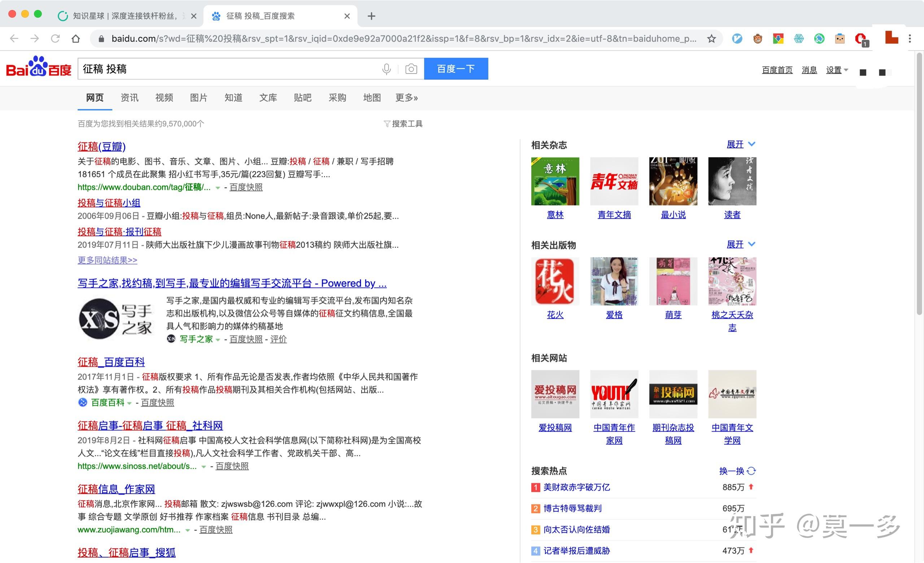924x563 pixels.
Task: Click the camera image search icon
Action: (x=411, y=69)
